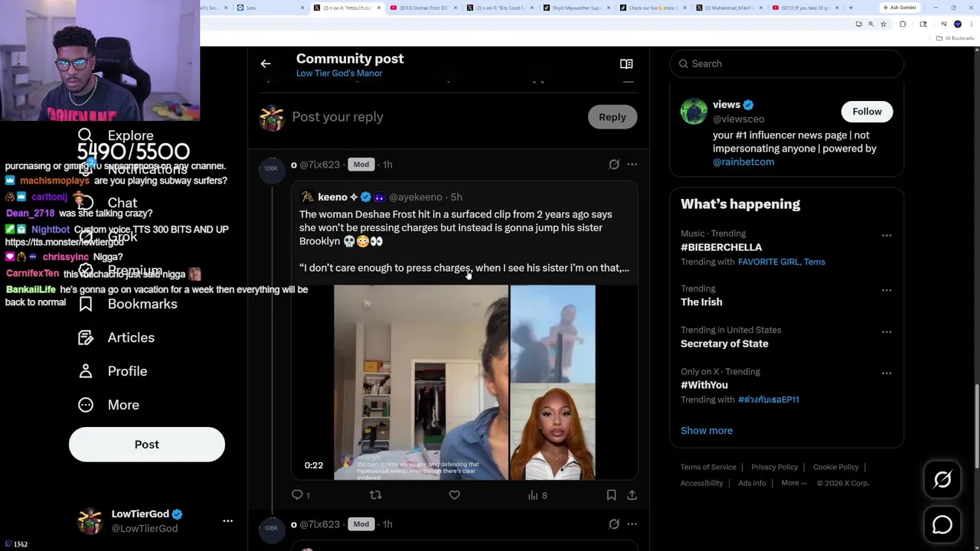Play the keeno video thumbnail
The image size is (980, 551).
point(464,383)
